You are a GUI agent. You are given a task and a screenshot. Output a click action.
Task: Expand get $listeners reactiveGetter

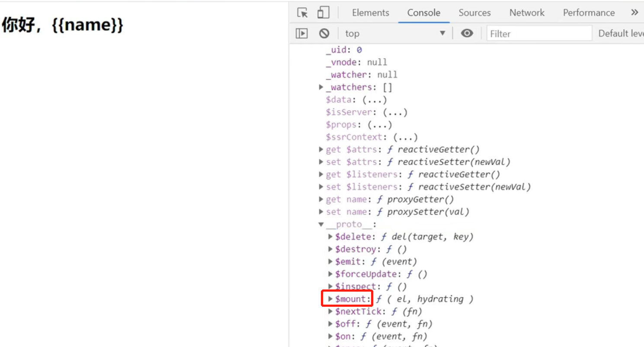point(321,174)
